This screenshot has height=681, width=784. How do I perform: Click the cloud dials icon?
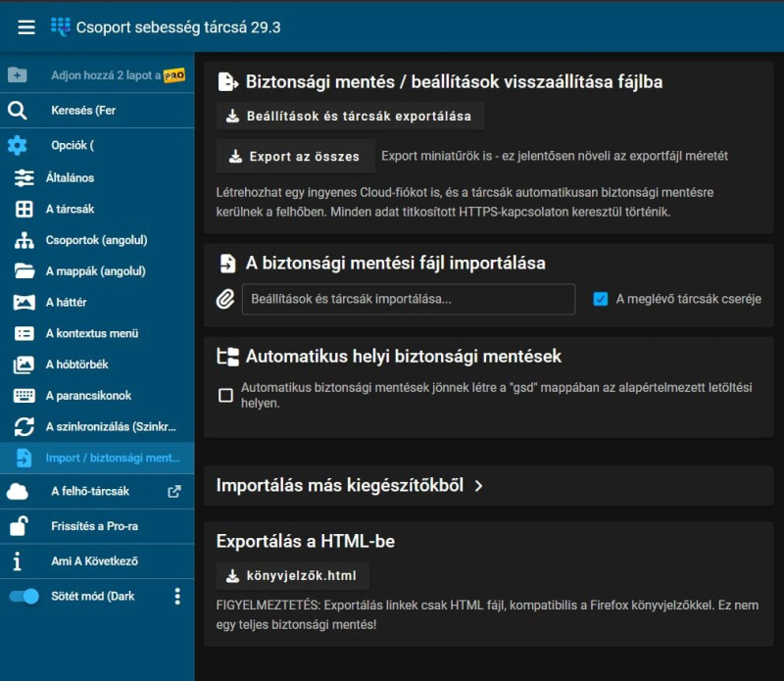click(x=18, y=491)
